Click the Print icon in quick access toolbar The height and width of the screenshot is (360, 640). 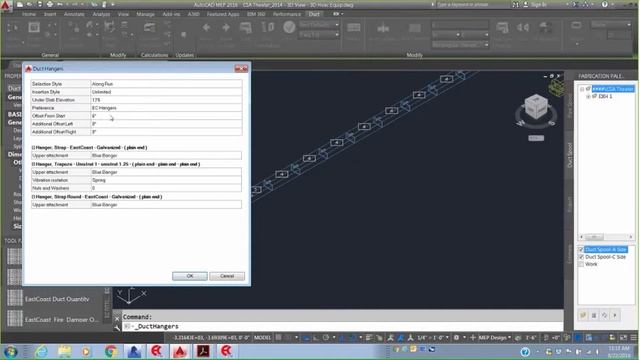coord(50,4)
